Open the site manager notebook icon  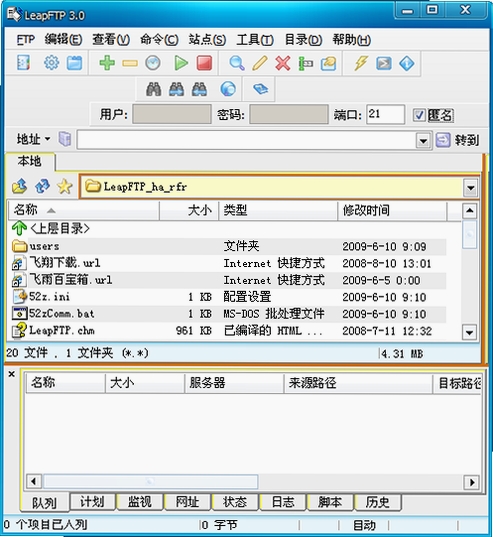(23, 63)
